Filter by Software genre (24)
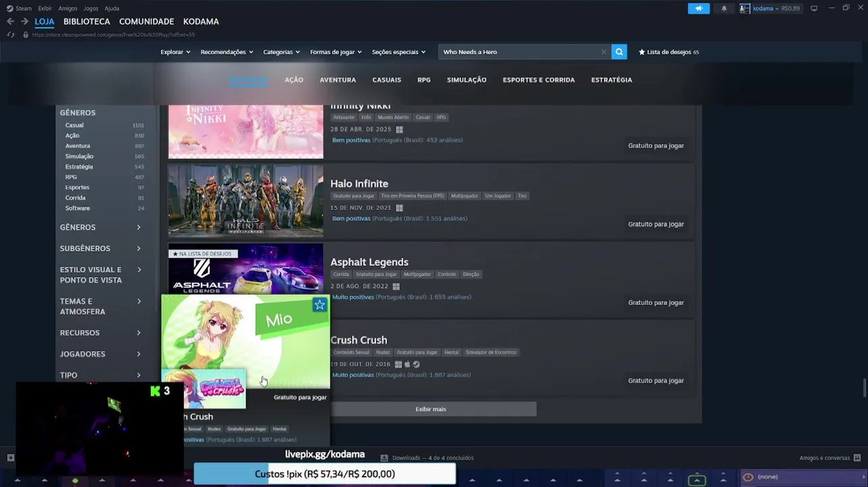 [x=104, y=208]
